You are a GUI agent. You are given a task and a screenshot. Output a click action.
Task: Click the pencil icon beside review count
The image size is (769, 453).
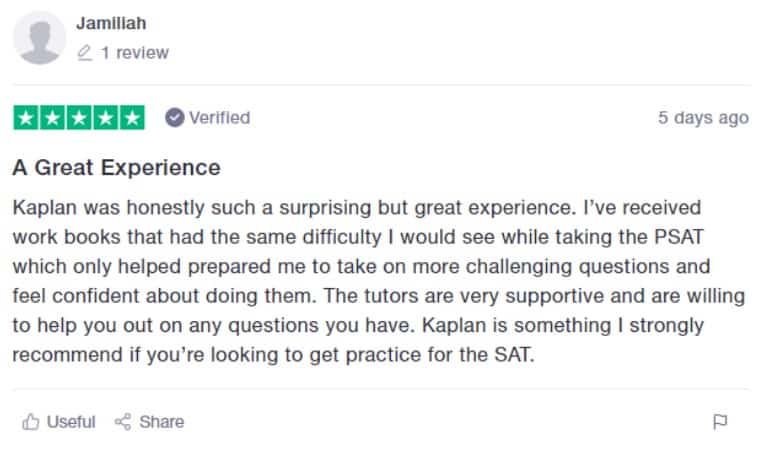85,53
